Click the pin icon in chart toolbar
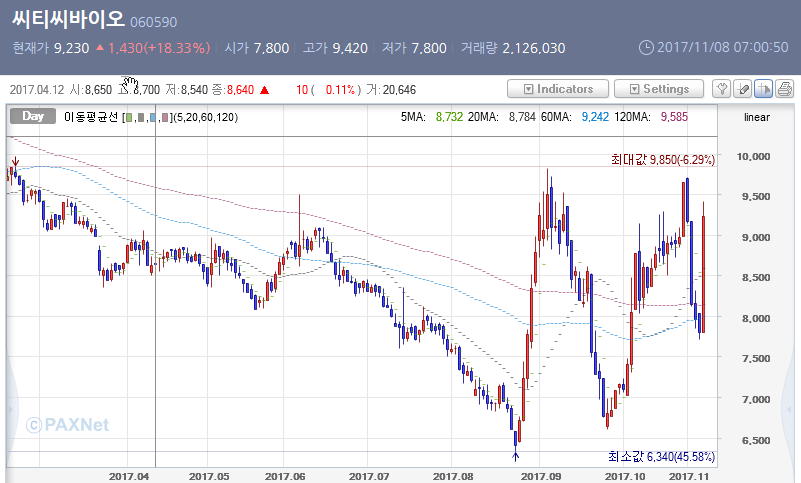Viewport: 801px width, 483px height. pos(722,89)
